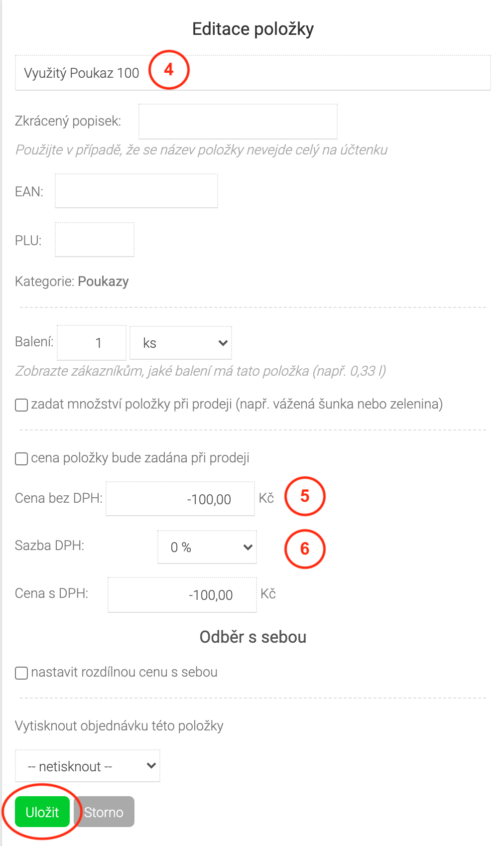Click the Cena bez DPH price field
Screen dimensions: 504x846
click(x=180, y=499)
